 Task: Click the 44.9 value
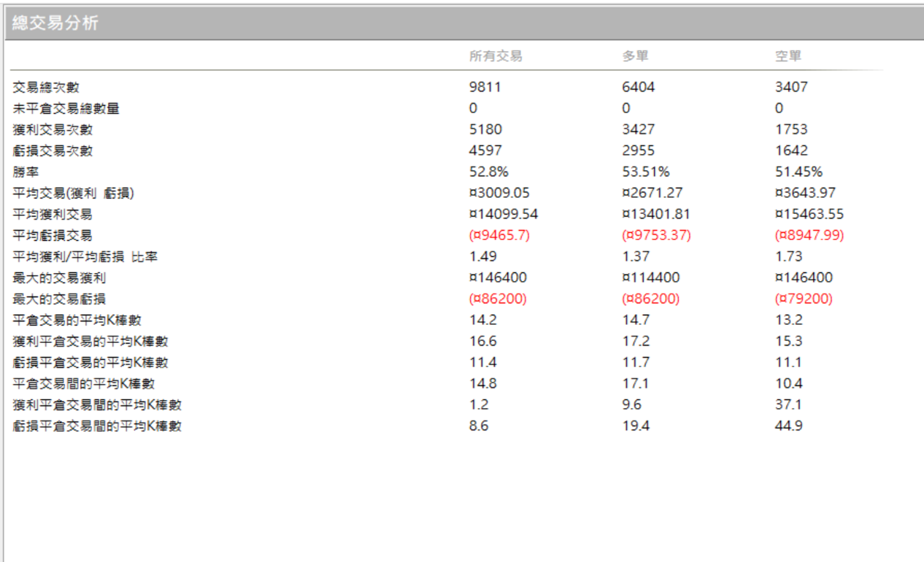point(788,426)
